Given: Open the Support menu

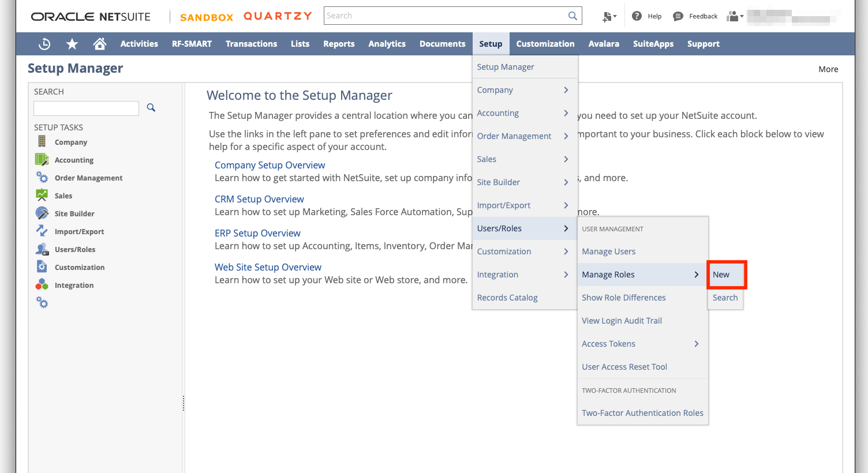Looking at the screenshot, I should point(703,44).
